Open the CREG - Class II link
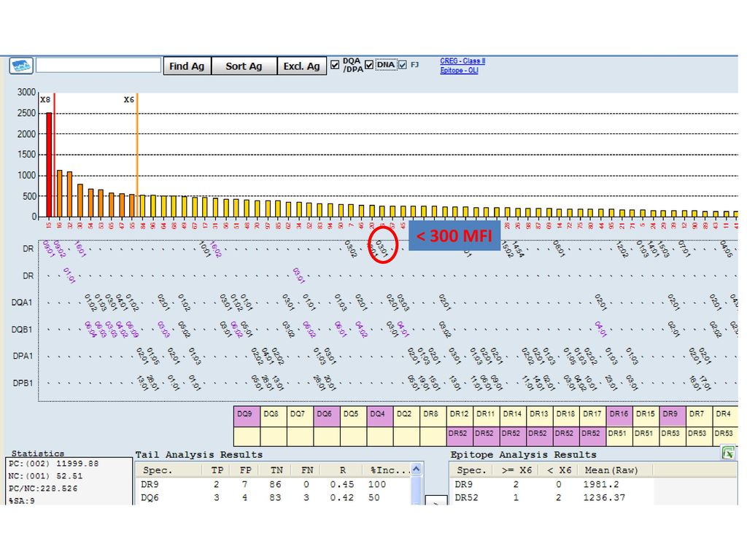Image resolution: width=747 pixels, height=560 pixels. [462, 61]
